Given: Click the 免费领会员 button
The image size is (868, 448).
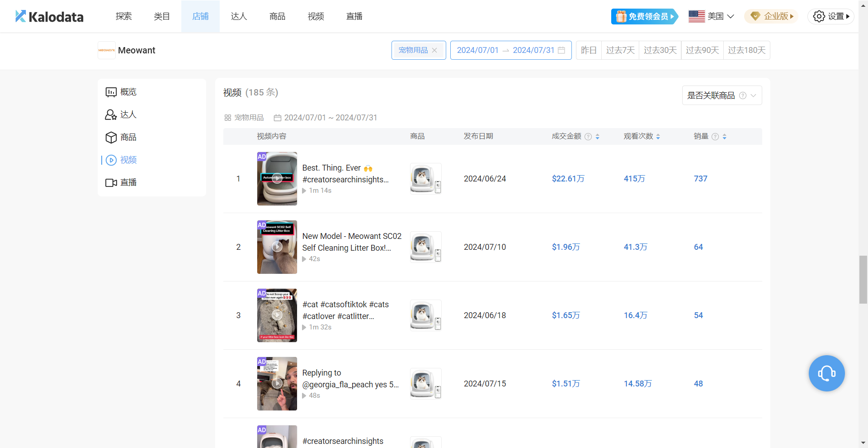Looking at the screenshot, I should [x=644, y=16].
